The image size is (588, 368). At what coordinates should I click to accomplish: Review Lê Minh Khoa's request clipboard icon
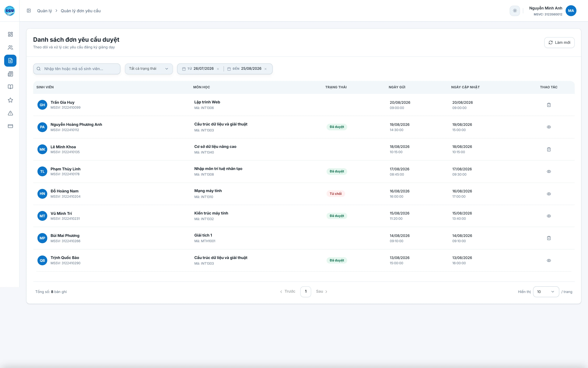pos(549,149)
